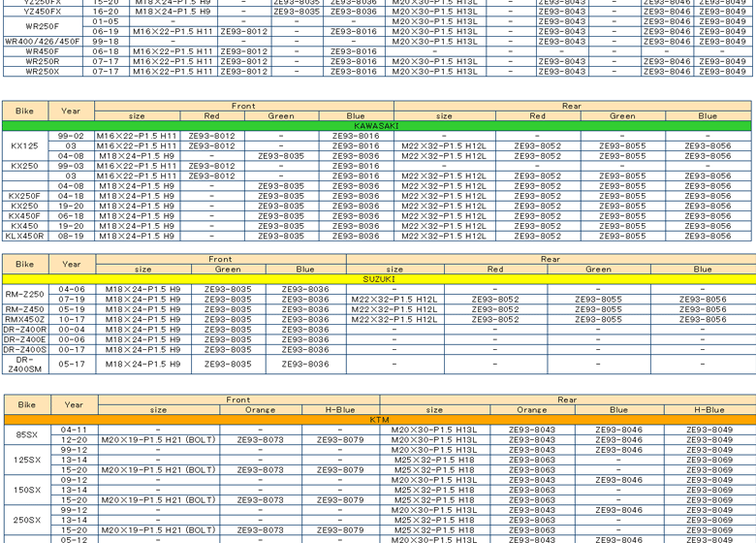The image size is (756, 543).
Task: Click year 04-18 in the KX250F row
Action: [72, 196]
